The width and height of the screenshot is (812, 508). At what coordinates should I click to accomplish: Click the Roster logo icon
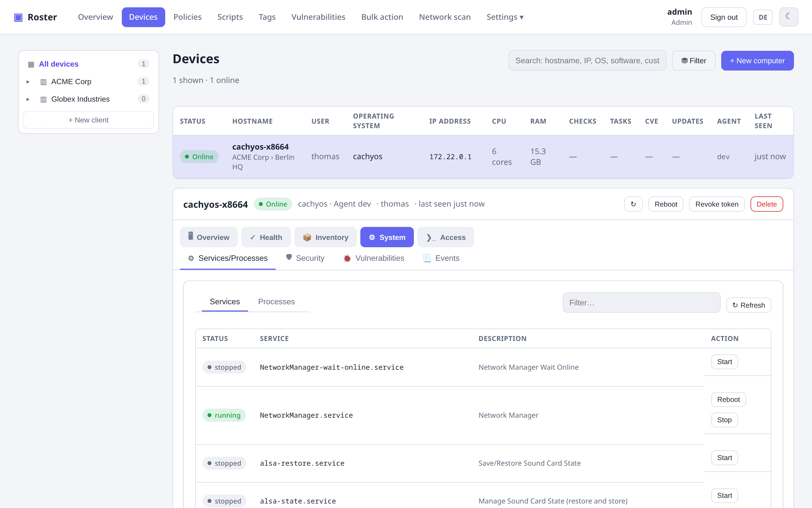(x=18, y=17)
